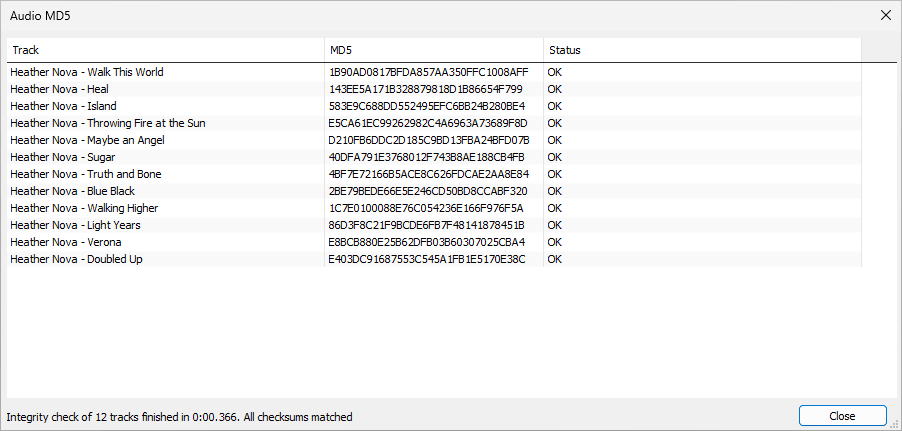This screenshot has width=902, height=431.
Task: Select the Heather Nova - Heal row
Action: click(58, 89)
